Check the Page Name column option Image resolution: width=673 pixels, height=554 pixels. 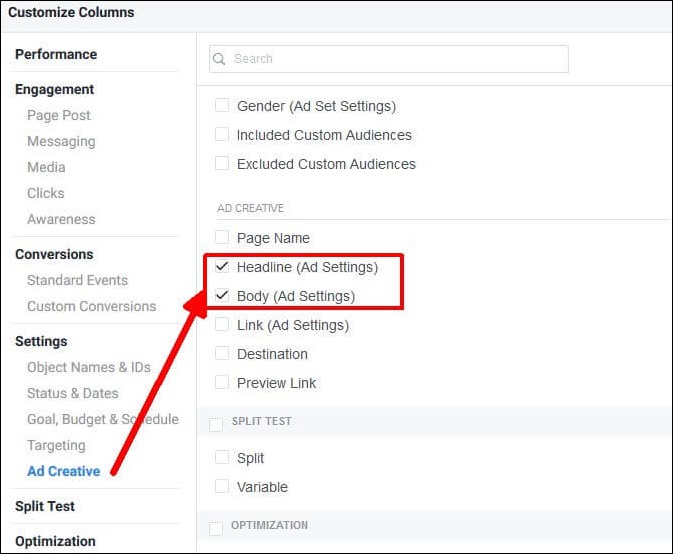point(222,237)
